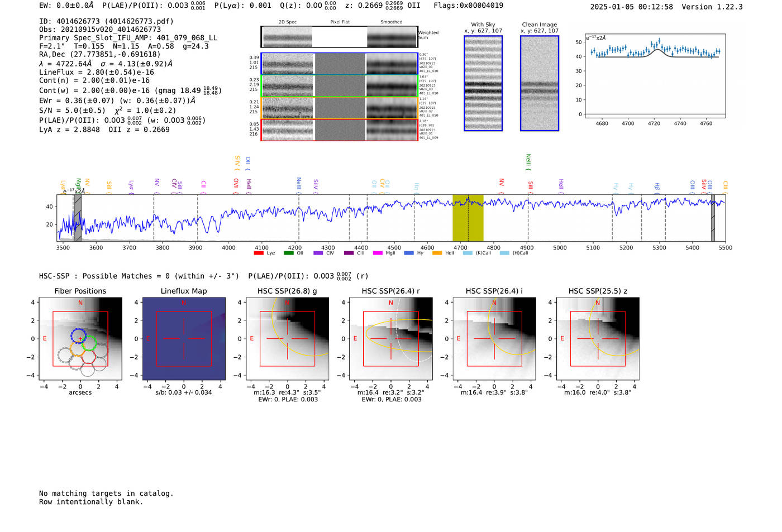Click 'No matching targets in catalog.' message
The width and height of the screenshot is (782, 532).
click(106, 493)
